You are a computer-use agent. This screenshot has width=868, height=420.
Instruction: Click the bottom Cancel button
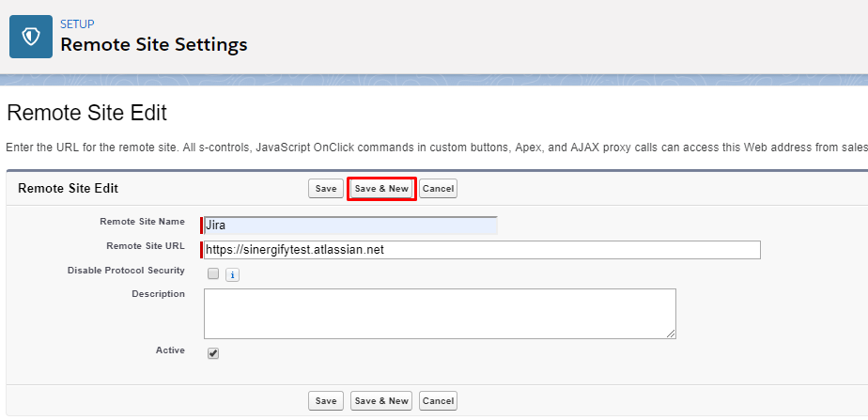(438, 400)
